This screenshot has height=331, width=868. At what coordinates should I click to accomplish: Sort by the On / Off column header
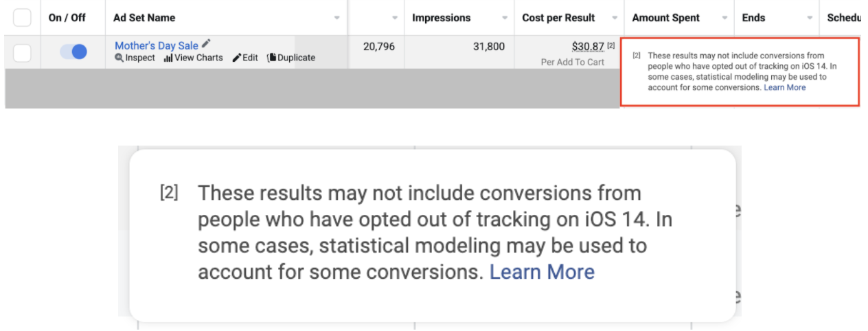[67, 18]
